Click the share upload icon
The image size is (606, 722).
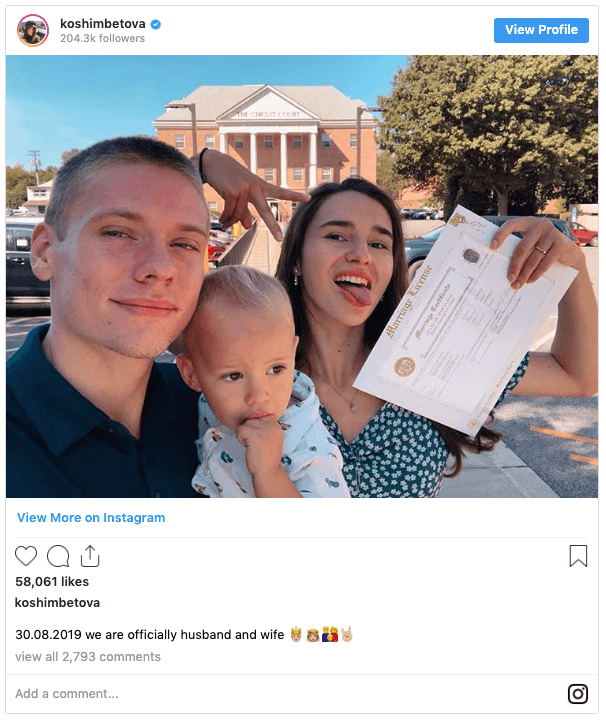90,556
